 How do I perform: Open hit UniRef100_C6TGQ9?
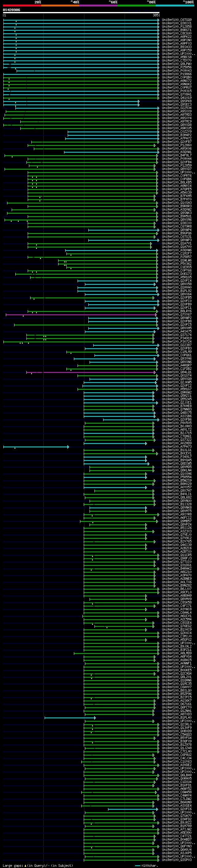(x=177, y=20)
